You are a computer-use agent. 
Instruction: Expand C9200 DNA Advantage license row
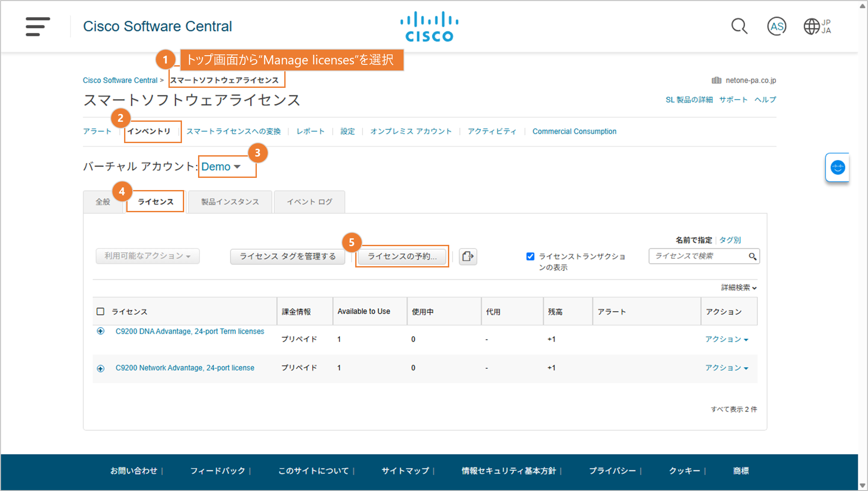pos(101,331)
